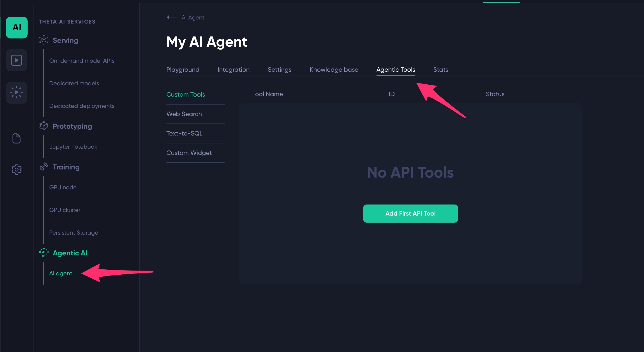Click the sparkle play icon in sidebar
This screenshot has width=644, height=352.
(17, 92)
